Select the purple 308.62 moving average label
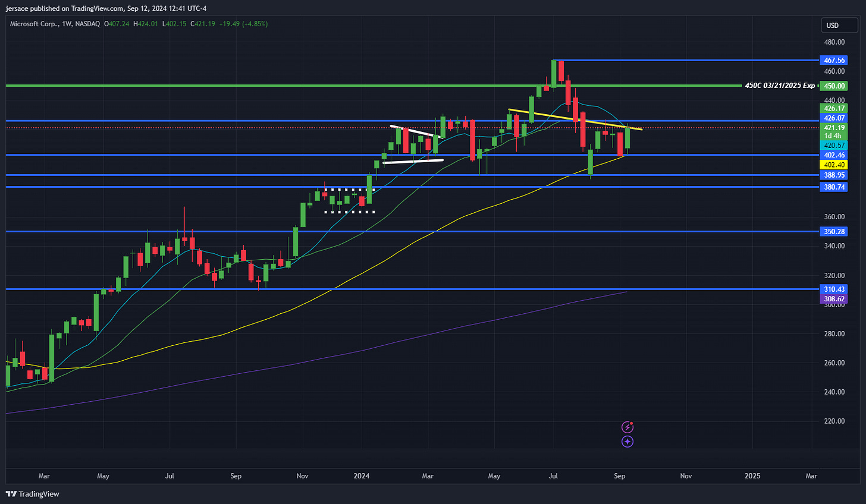The width and height of the screenshot is (866, 504). [833, 299]
